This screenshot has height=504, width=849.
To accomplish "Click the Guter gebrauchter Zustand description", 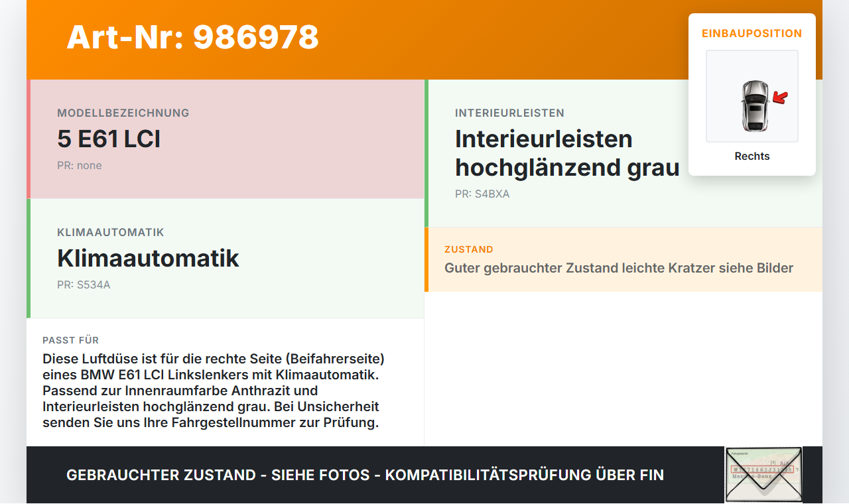I will click(x=619, y=268).
